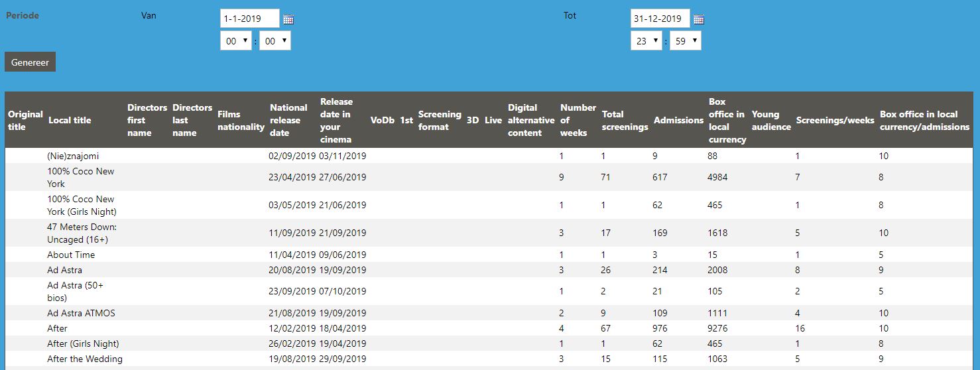This screenshot has width=980, height=370.
Task: Click box office value 1618
Action: [717, 233]
